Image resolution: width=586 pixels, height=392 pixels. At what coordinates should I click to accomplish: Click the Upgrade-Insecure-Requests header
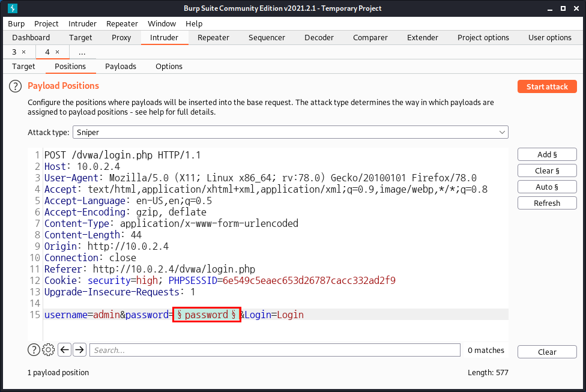119,292
